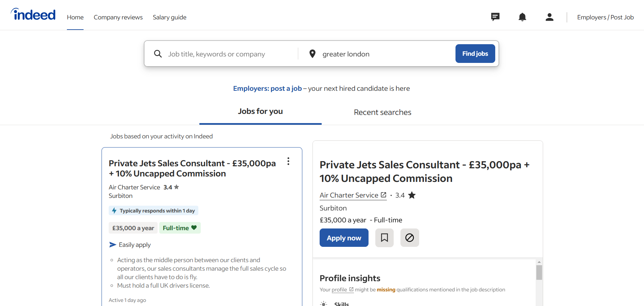Click Employers: post a job link

click(x=267, y=88)
